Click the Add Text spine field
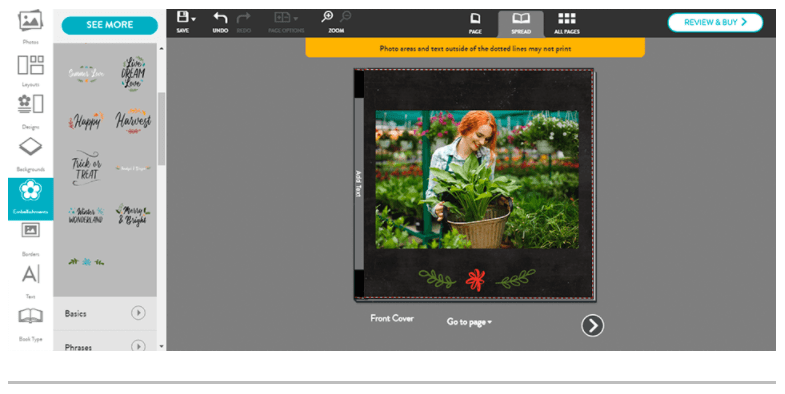Image resolution: width=785 pixels, height=394 pixels. click(358, 184)
